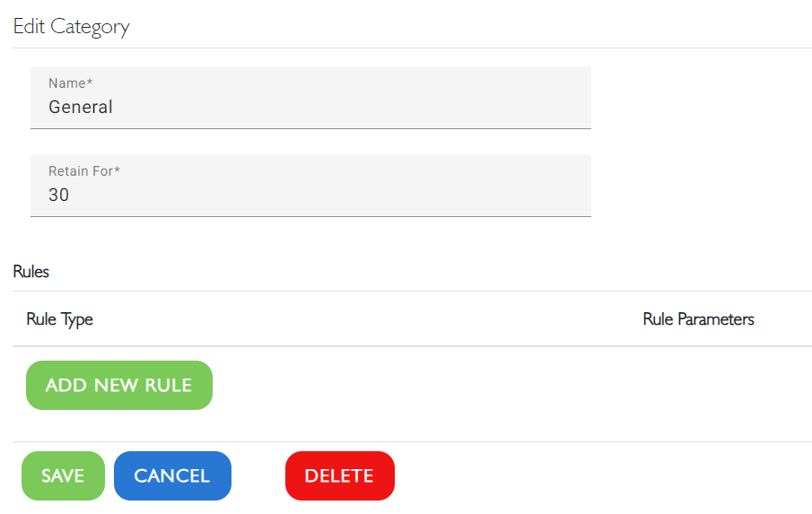812x514 pixels.
Task: Click the empty space right of value 30
Action: click(x=331, y=196)
